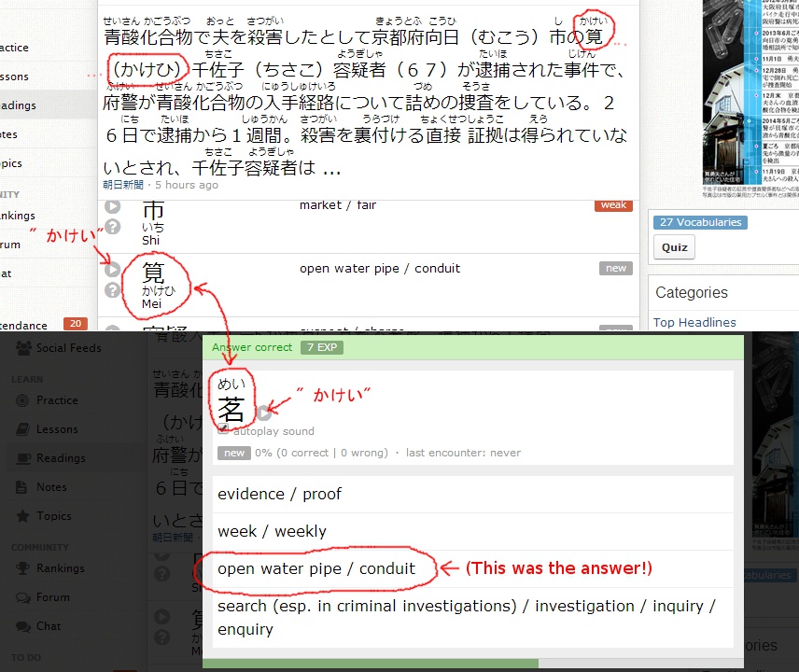Select answer 'open water pipe / conduit'
Screen dimensions: 799x672
316,568
